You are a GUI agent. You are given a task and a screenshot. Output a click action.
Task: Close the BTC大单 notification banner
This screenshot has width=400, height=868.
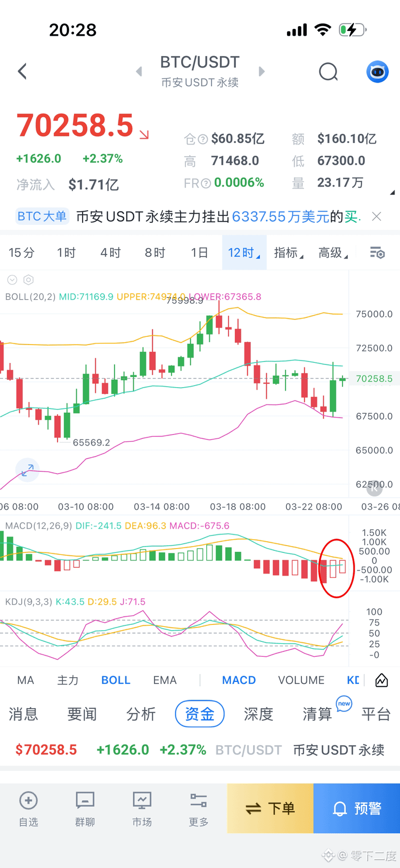[377, 217]
